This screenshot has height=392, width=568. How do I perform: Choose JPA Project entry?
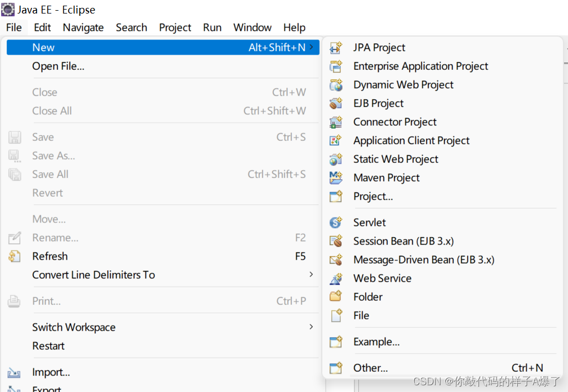(443, 47)
